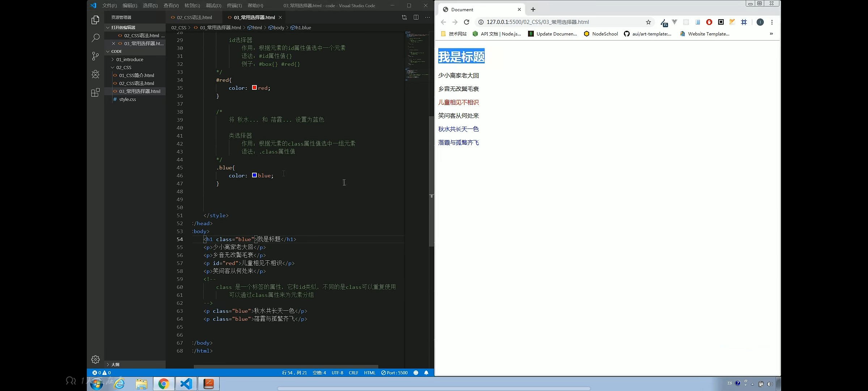
Task: Close the 03_常用选择器.html editor tab
Action: (280, 17)
